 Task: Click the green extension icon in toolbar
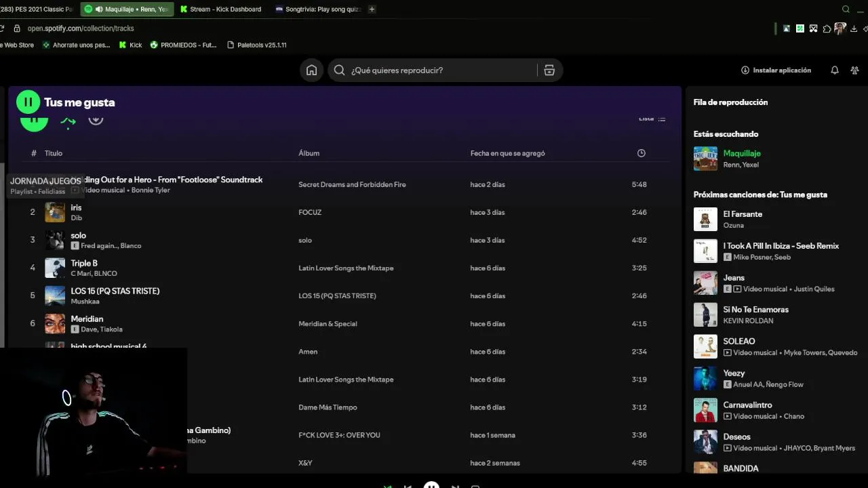point(800,28)
